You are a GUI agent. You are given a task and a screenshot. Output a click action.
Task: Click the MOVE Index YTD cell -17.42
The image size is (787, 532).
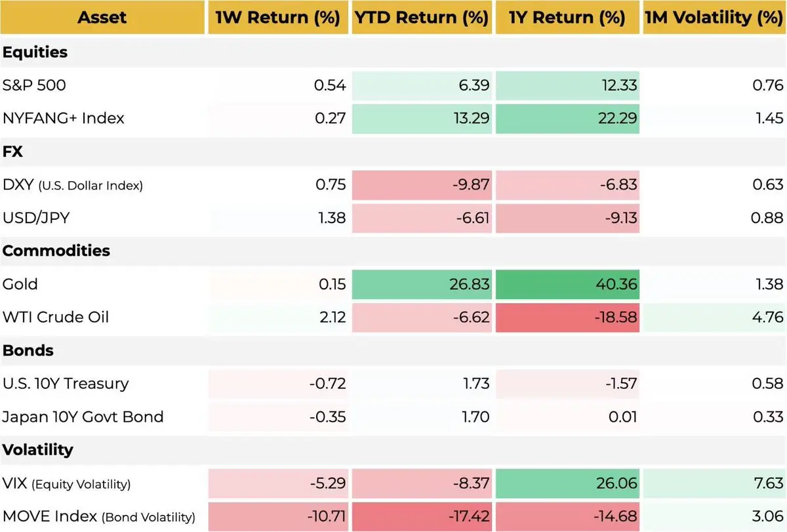pos(422,516)
